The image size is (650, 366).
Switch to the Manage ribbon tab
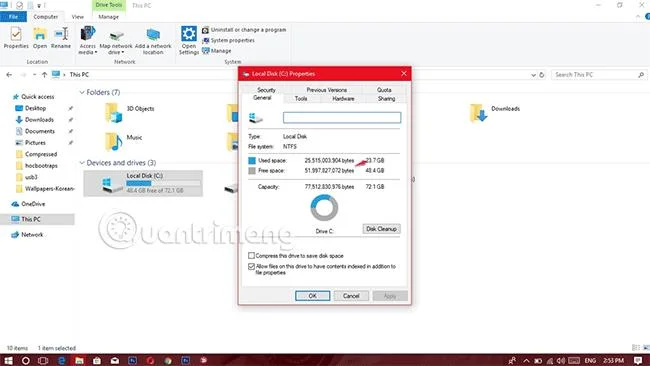[x=109, y=17]
